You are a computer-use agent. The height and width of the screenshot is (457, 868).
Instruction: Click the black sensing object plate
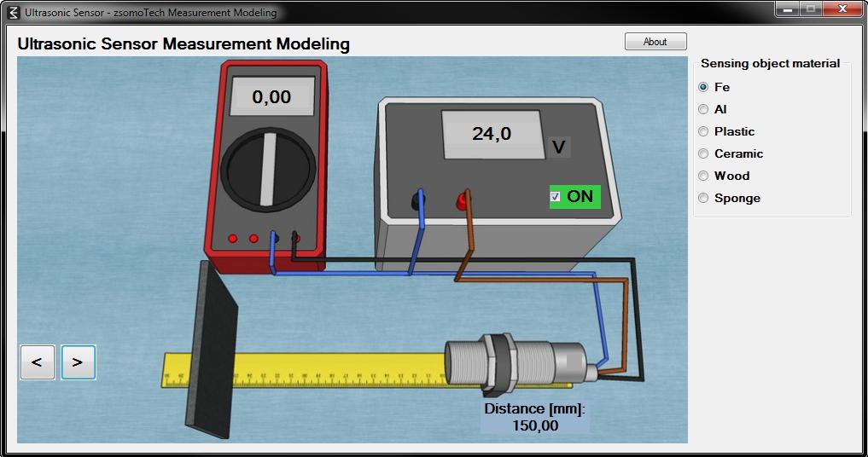point(211,350)
